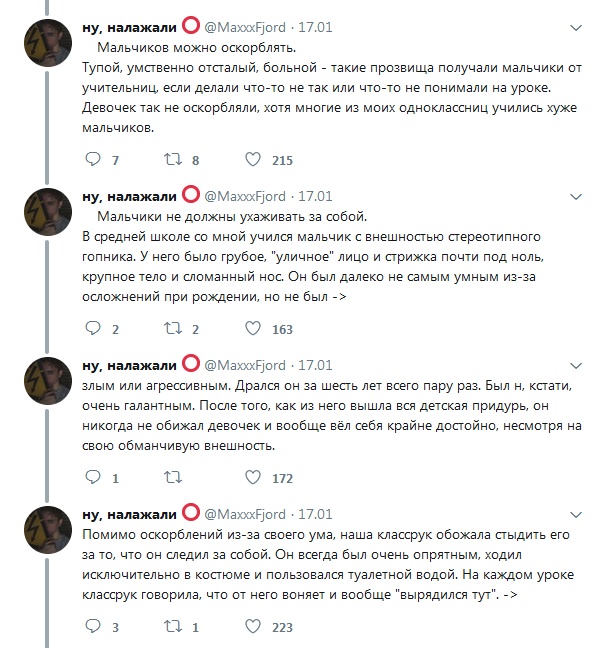
Task: Reply to the tweet with 7 replies
Action: 93,159
